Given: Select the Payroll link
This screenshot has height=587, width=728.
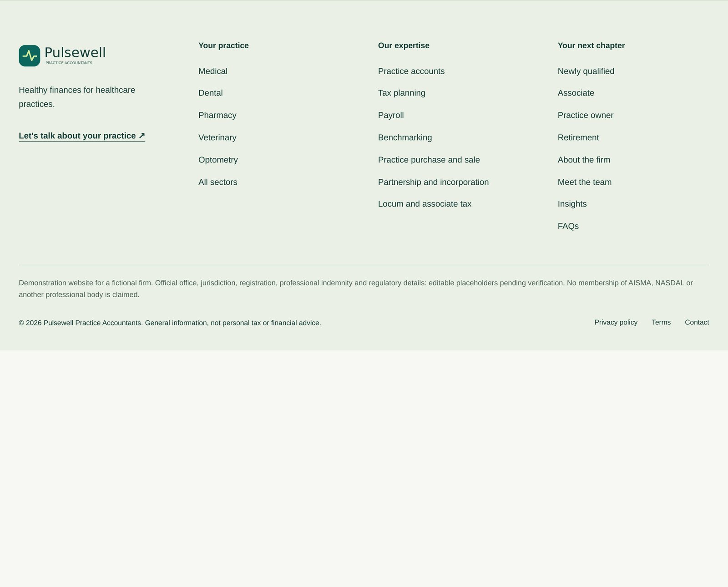Looking at the screenshot, I should click(391, 115).
